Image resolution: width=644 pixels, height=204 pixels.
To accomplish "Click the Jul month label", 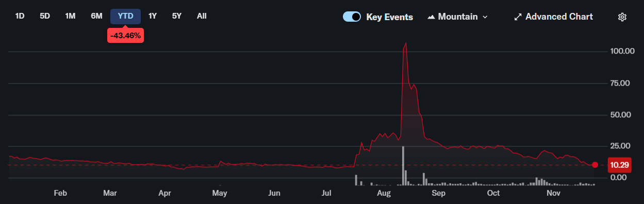I will pos(326,193).
